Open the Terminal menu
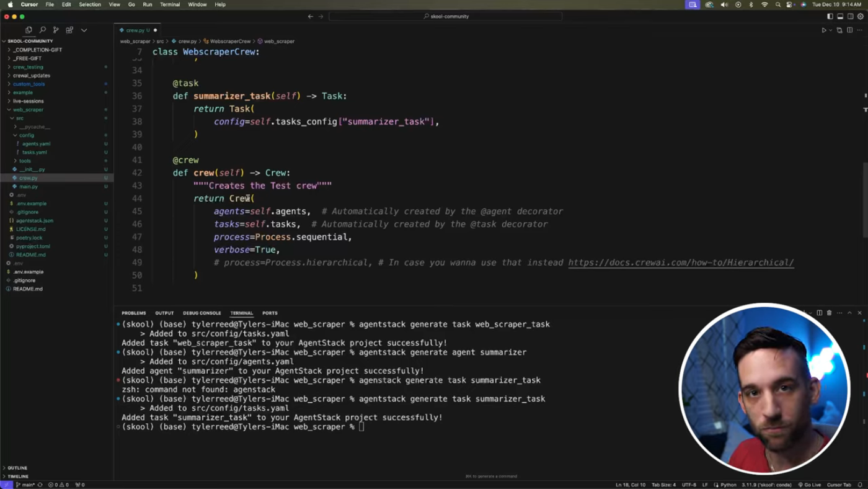Viewport: 868px width, 489px height. [170, 4]
